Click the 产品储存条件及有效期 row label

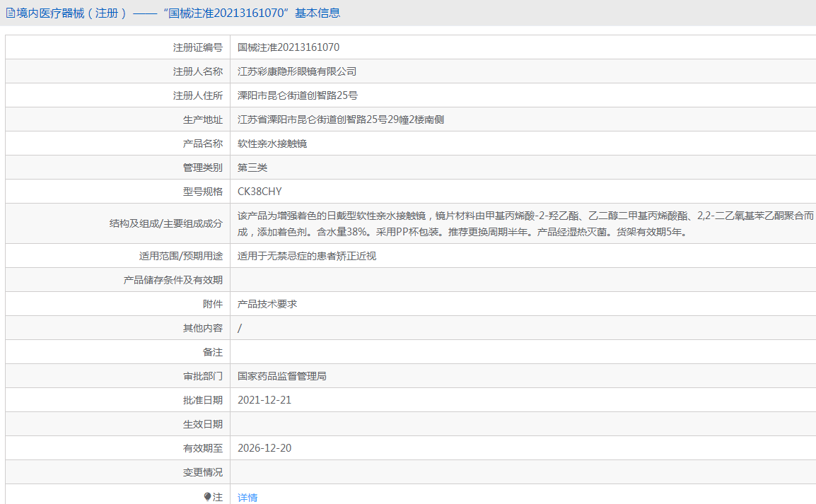point(173,280)
